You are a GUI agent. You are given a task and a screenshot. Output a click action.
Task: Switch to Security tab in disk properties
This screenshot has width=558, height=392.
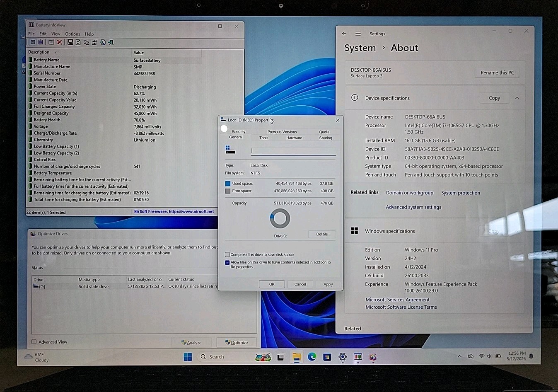point(239,132)
